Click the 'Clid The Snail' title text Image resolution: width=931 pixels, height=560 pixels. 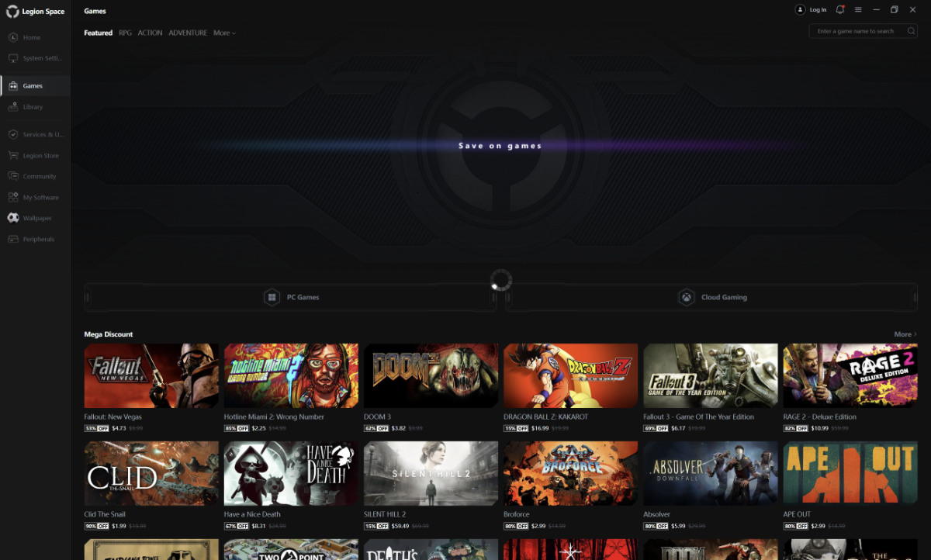tap(105, 514)
